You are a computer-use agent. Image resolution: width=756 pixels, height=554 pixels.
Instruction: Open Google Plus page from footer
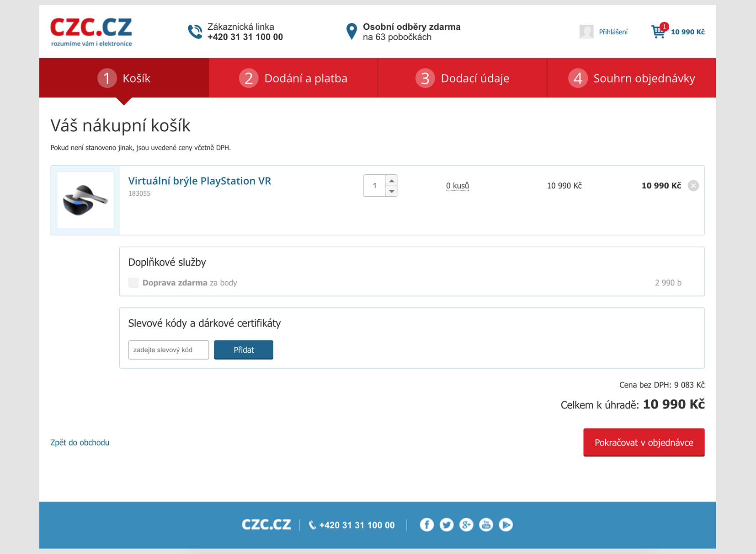click(466, 525)
